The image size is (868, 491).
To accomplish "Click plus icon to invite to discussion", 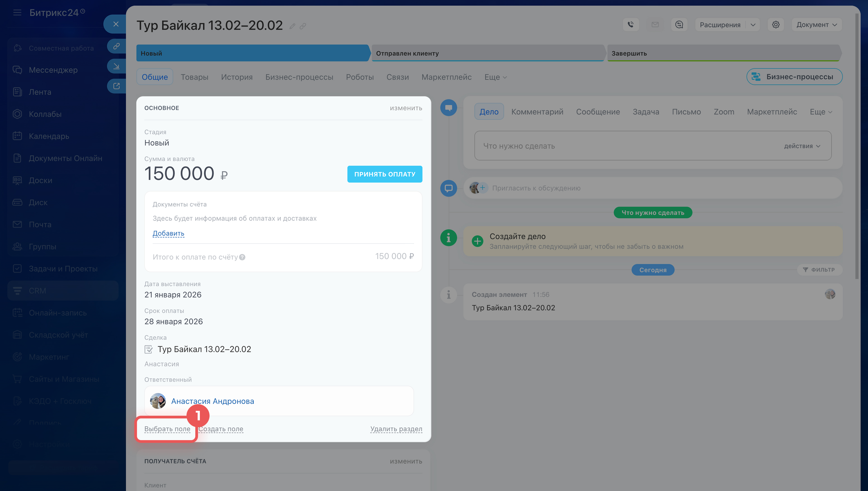I will point(482,188).
